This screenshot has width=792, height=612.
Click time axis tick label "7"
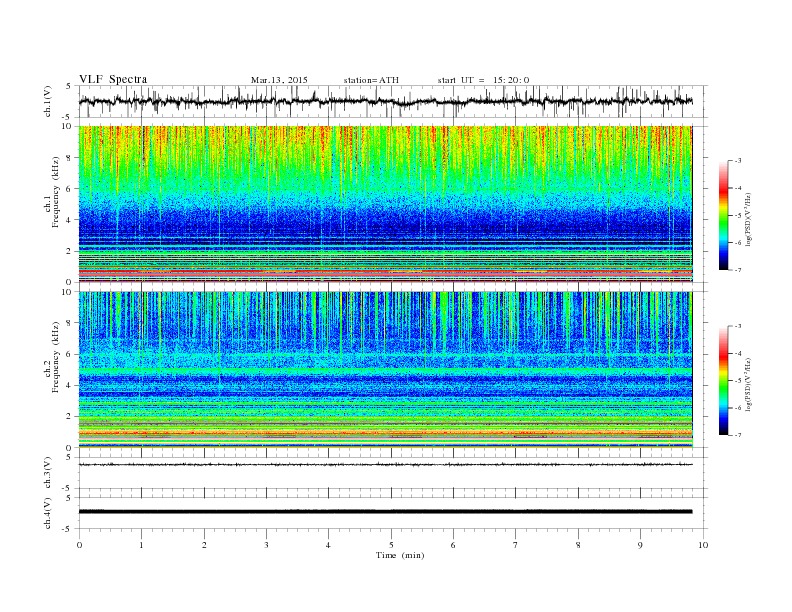(x=516, y=545)
